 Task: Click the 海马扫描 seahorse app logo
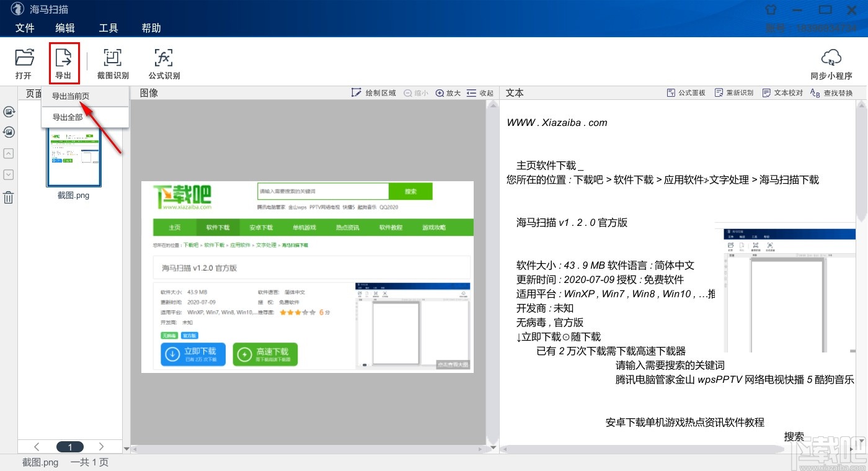click(17, 9)
